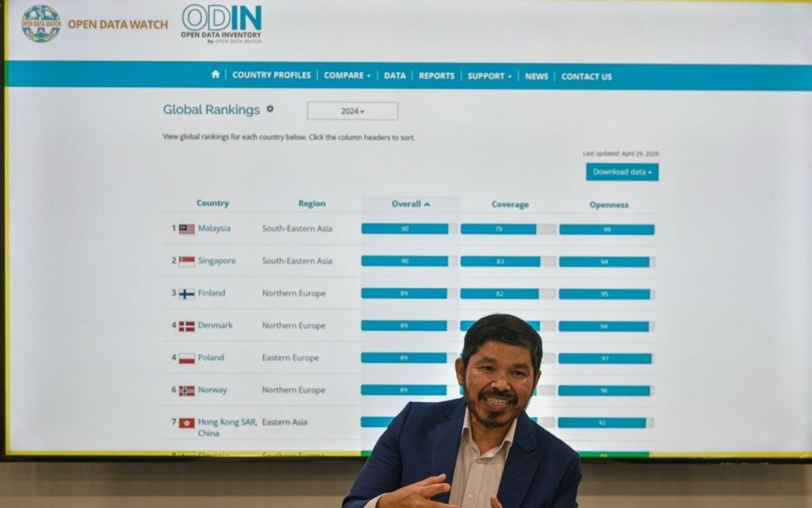Click Malaysia's Overall score bar (90)

point(409,229)
